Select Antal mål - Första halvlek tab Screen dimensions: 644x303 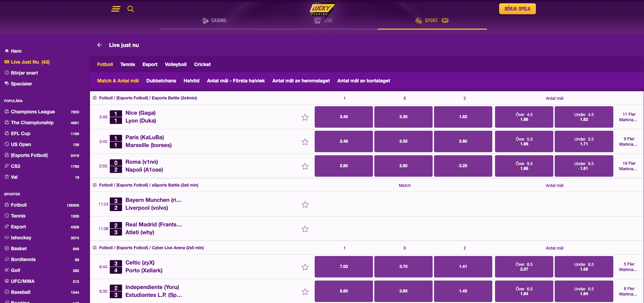tap(236, 81)
